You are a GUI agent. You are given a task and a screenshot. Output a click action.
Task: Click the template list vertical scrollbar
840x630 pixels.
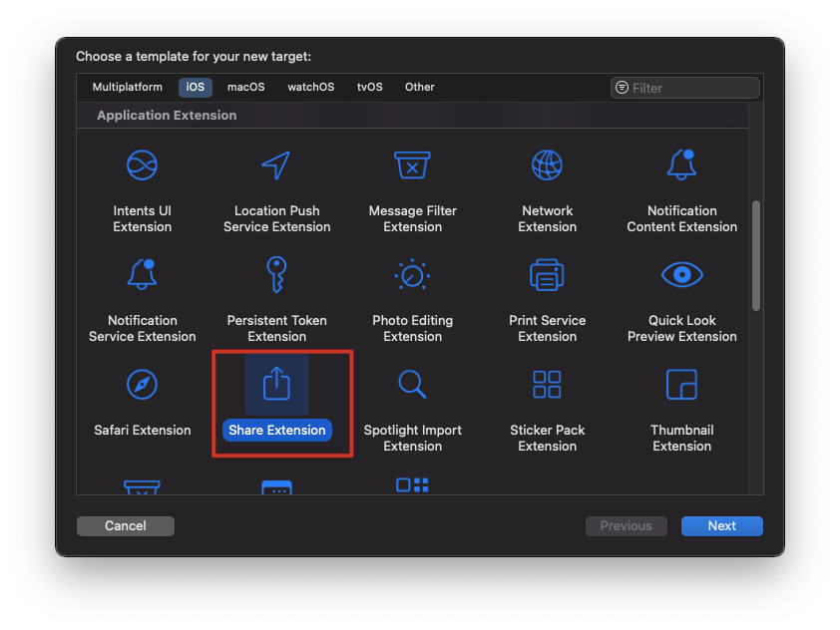(756, 255)
